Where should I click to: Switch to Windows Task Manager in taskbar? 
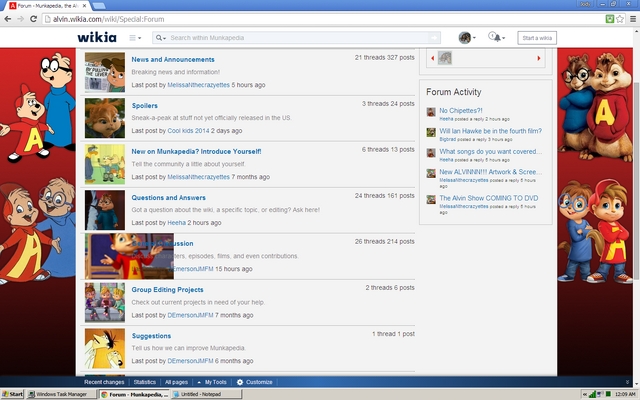pos(61,394)
